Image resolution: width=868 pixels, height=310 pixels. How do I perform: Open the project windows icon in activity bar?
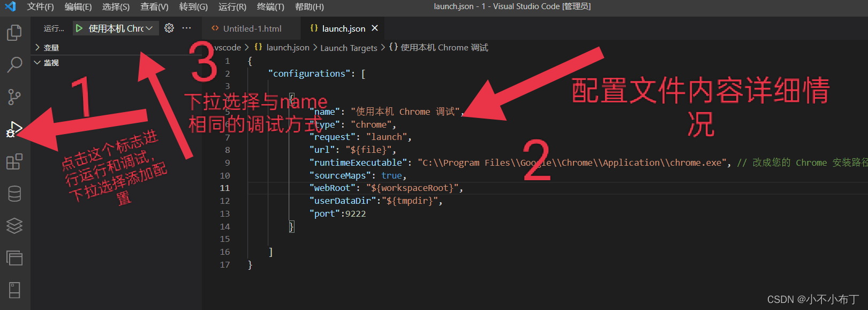click(14, 258)
